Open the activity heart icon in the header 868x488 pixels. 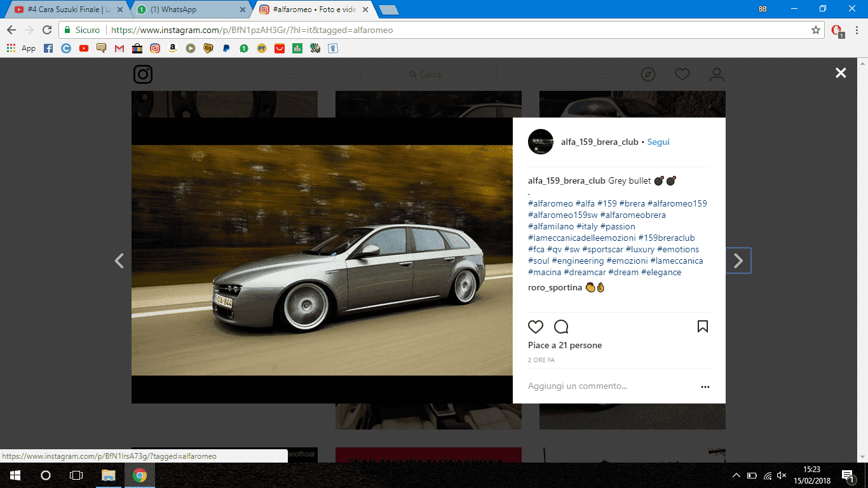[x=682, y=74]
